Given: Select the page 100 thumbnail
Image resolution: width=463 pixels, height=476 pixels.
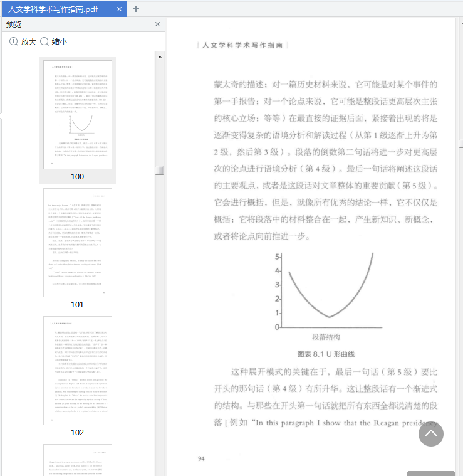Looking at the screenshot, I should click(x=78, y=115).
